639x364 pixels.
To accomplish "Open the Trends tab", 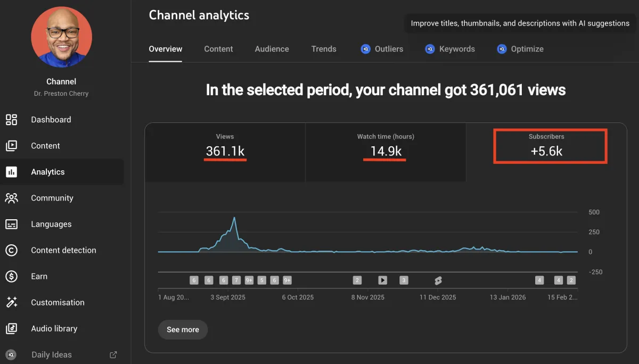I will coord(324,49).
